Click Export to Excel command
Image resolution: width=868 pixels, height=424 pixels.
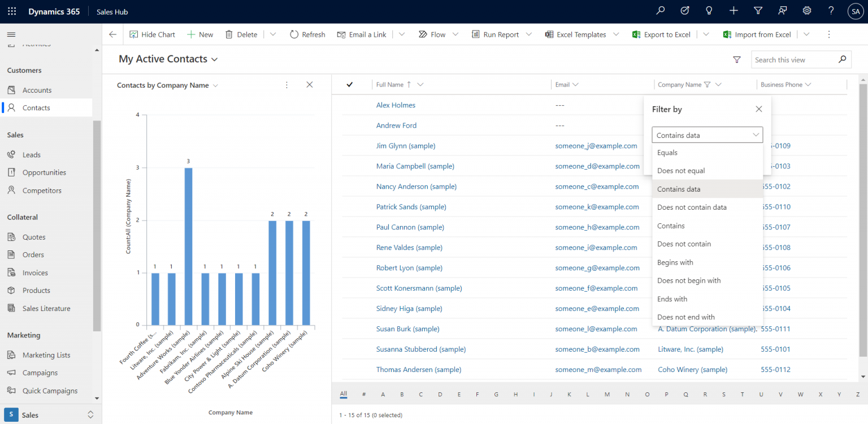661,34
